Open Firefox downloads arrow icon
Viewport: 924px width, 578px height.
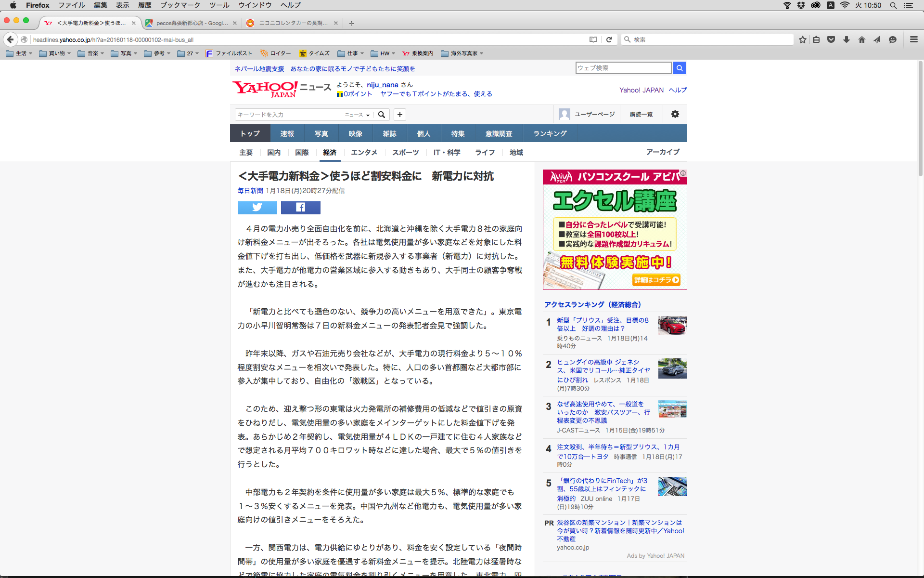pyautogui.click(x=846, y=39)
